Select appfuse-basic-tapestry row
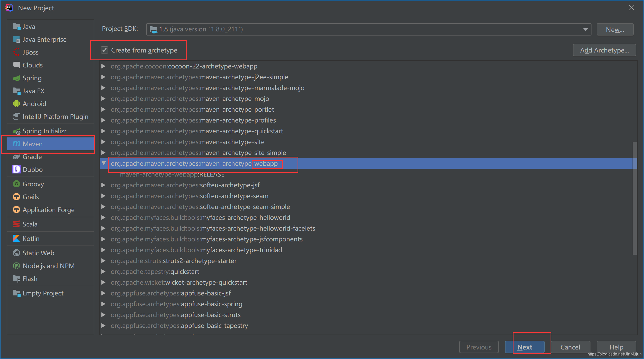The width and height of the screenshot is (644, 359). coord(369,326)
